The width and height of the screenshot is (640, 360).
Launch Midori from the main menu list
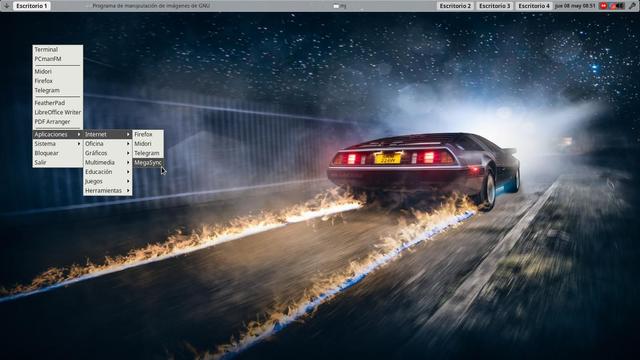(58, 71)
